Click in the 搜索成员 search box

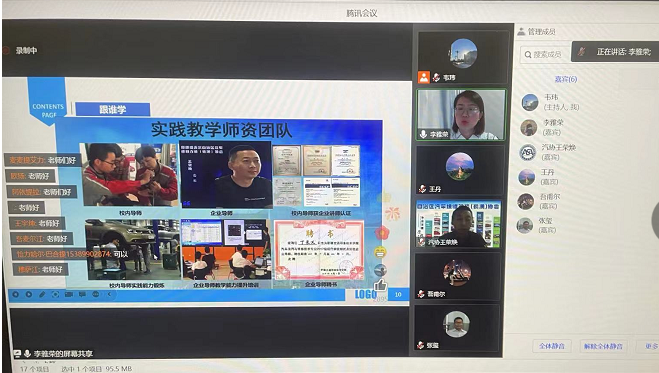tap(545, 54)
